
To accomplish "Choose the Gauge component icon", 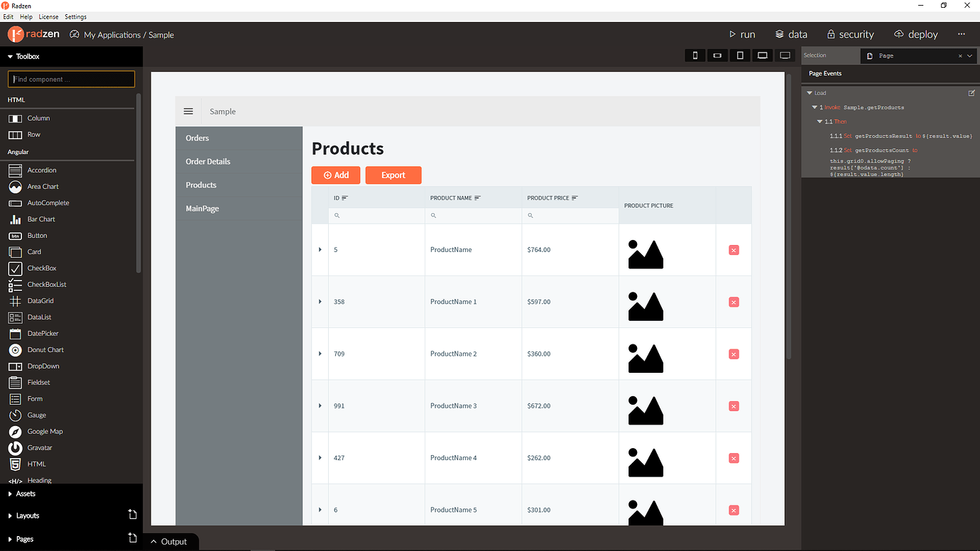I will point(15,415).
